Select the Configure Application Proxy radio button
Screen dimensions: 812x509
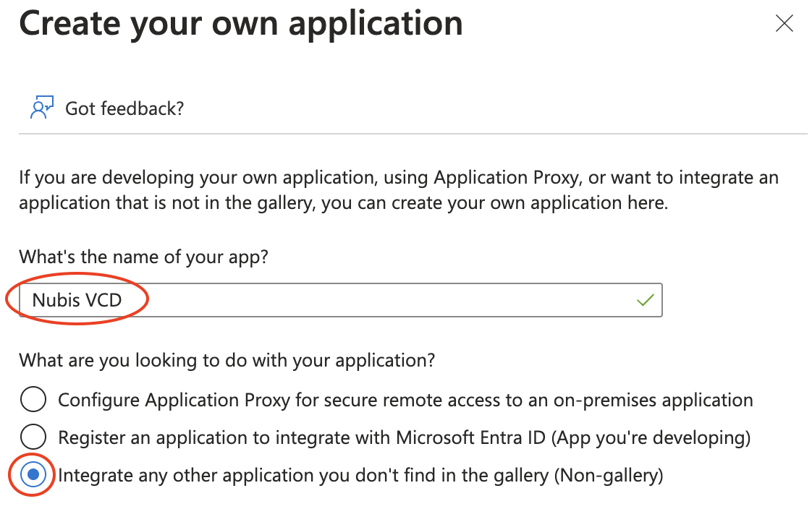tap(33, 400)
